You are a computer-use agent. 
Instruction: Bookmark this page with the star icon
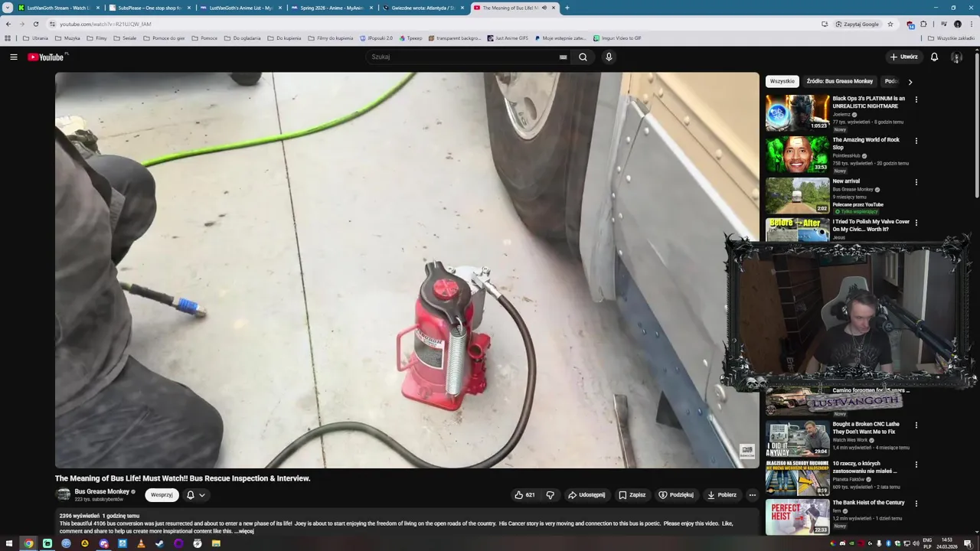890,24
